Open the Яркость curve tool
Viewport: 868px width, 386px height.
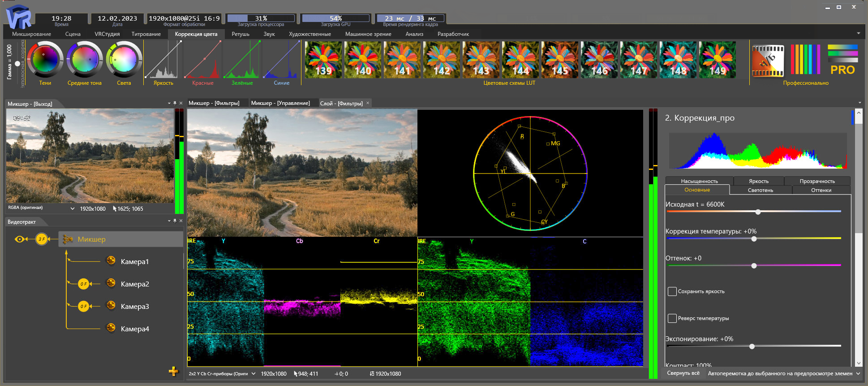tap(163, 60)
